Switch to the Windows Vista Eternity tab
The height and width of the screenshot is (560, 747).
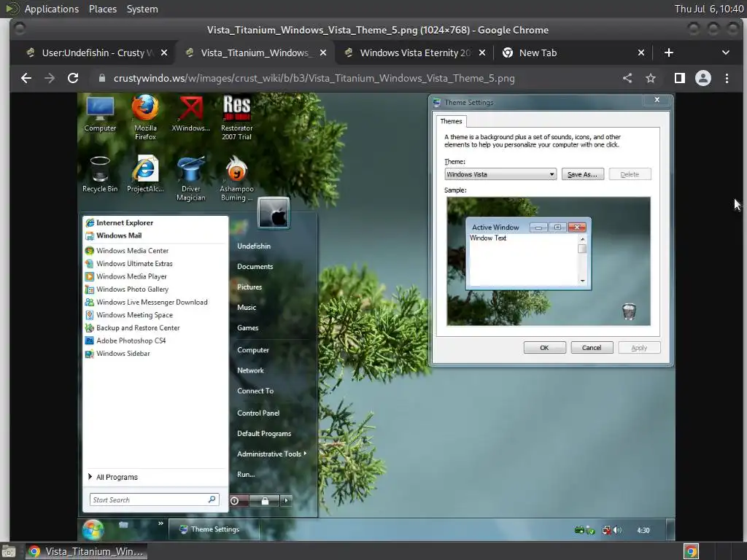point(414,52)
